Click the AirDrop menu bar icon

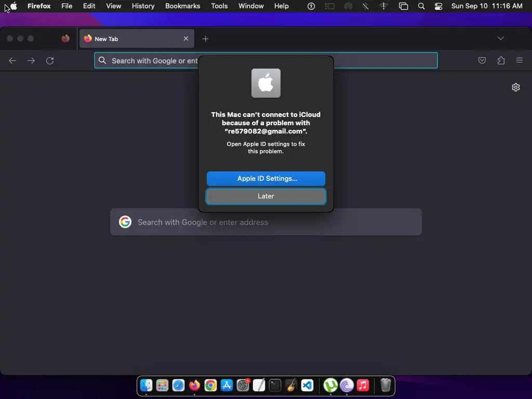pos(348,6)
